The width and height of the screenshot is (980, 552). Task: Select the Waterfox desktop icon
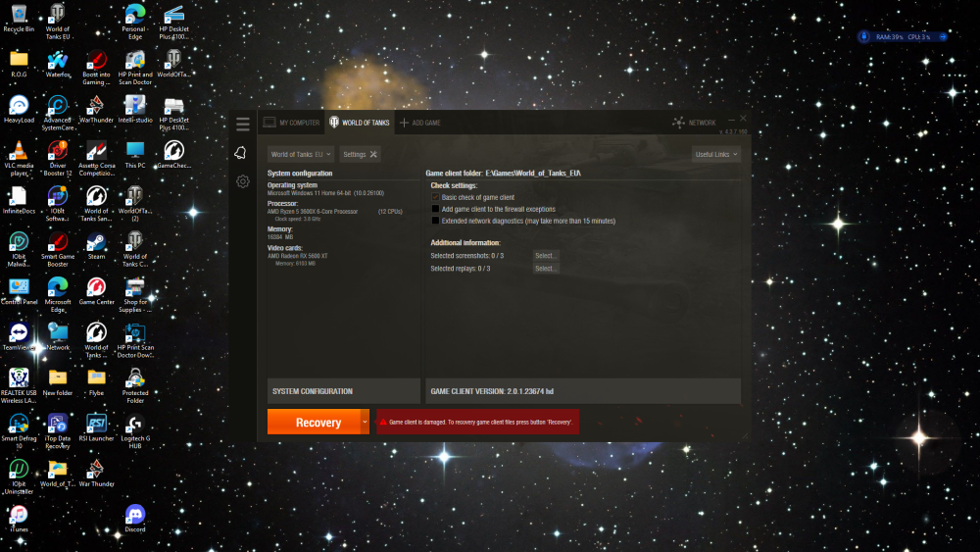[x=58, y=64]
